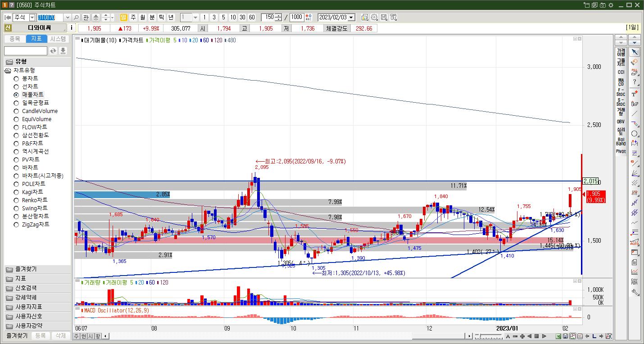Click the info 'i' icon by stock name
This screenshot has height=344, width=644.
pyautogui.click(x=72, y=28)
